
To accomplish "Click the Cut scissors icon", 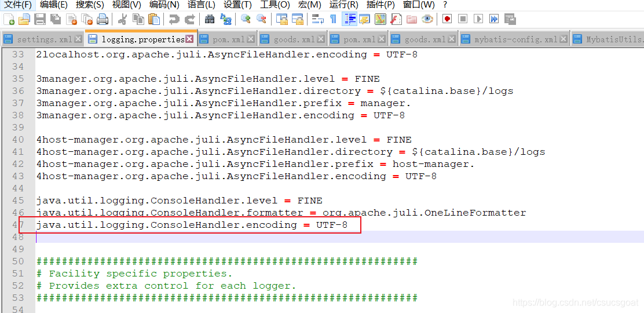I will [x=122, y=19].
